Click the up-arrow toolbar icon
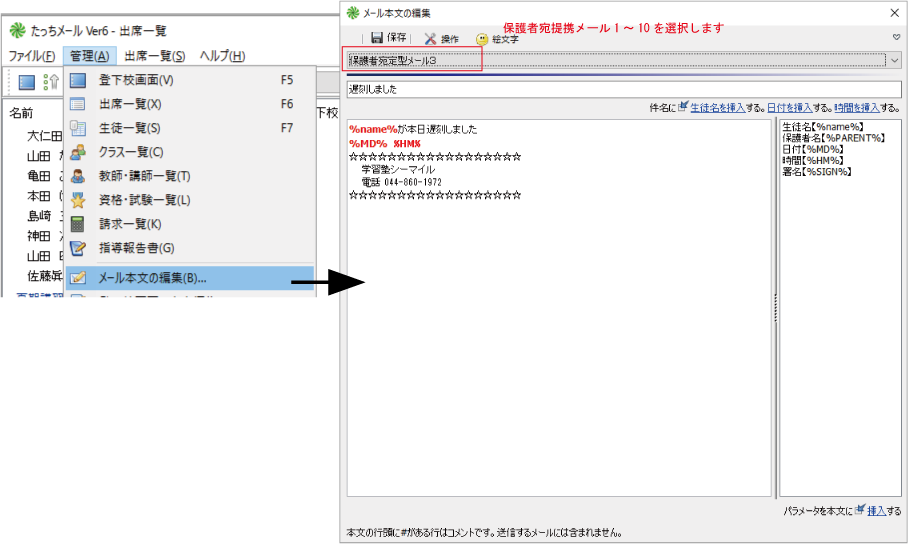This screenshot has height=544, width=908. (52, 82)
